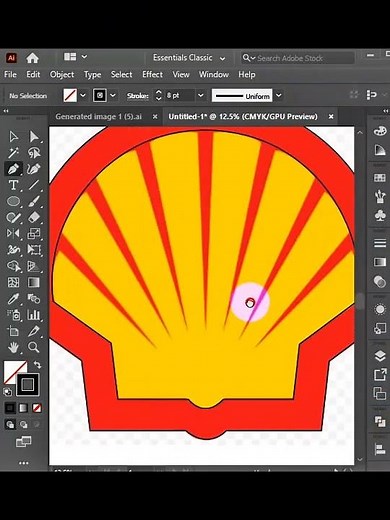Swap fill and stroke arrows

(37, 365)
